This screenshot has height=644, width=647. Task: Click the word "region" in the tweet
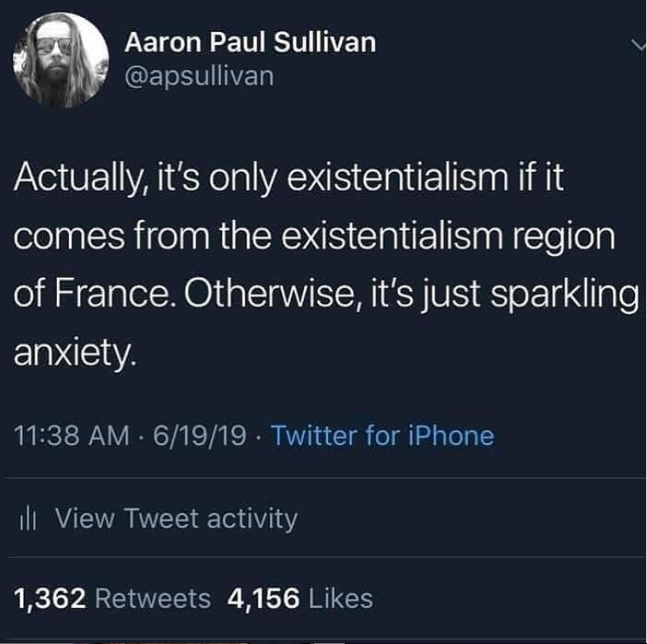[564, 238]
